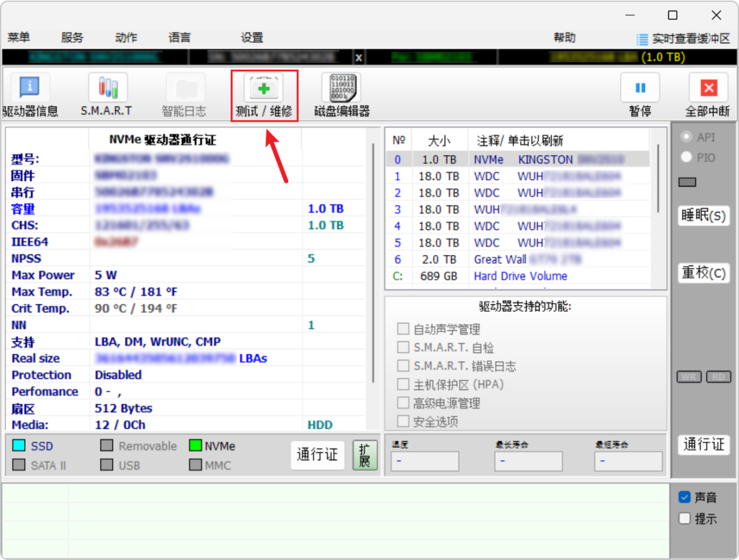Click the passport panel vertical scrollbar

(373, 264)
